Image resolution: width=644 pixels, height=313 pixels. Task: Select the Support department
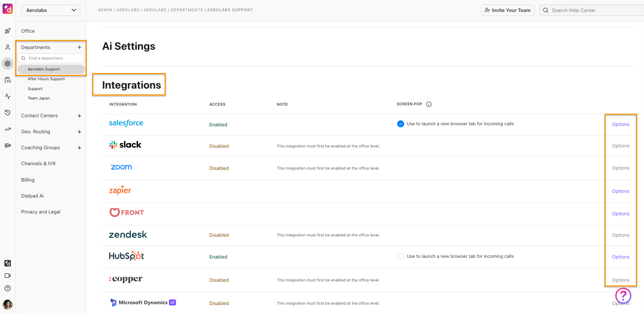tap(35, 89)
